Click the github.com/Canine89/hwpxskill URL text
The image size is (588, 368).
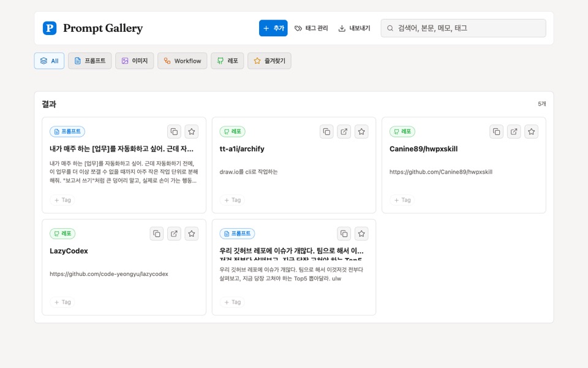click(x=440, y=172)
